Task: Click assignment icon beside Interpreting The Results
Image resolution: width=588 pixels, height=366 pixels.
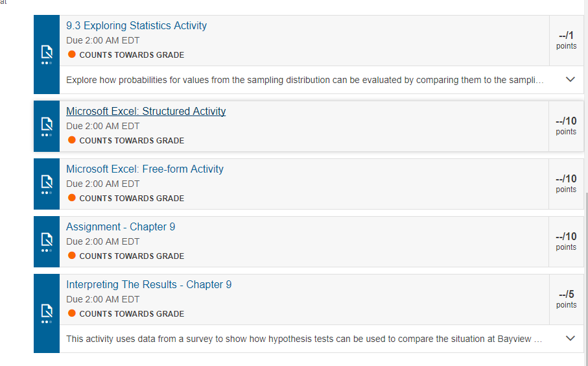Action: tap(47, 313)
